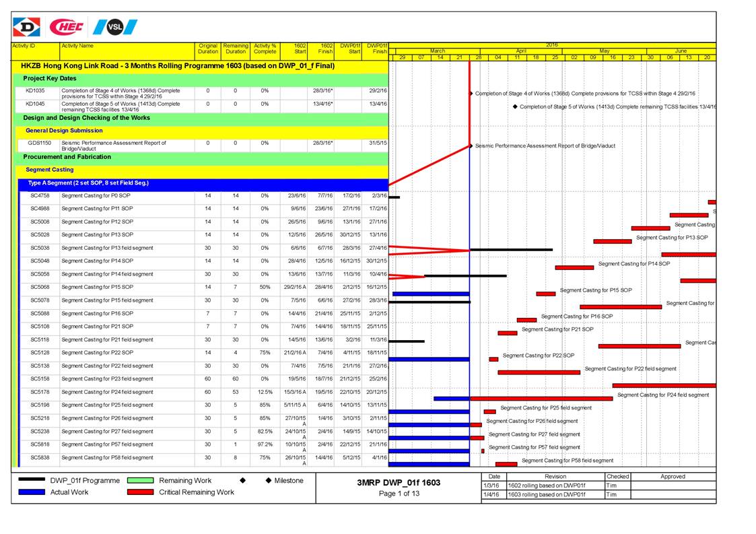Image resolution: width=756 pixels, height=534 pixels.
Task: Click the red CHEC logo
Action: click(67, 27)
